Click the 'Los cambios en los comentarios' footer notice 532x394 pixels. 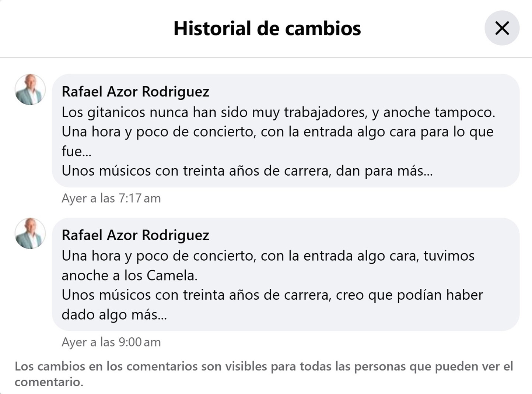(263, 366)
